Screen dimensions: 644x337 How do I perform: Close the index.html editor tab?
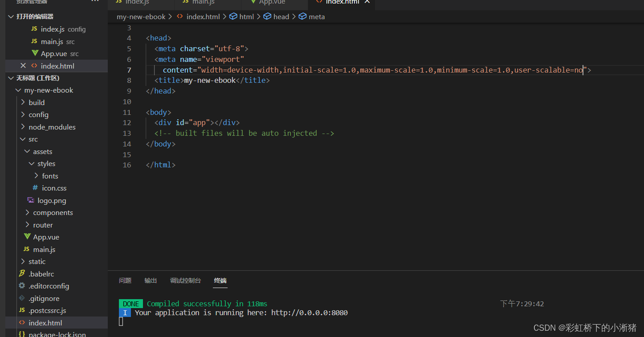tap(367, 2)
